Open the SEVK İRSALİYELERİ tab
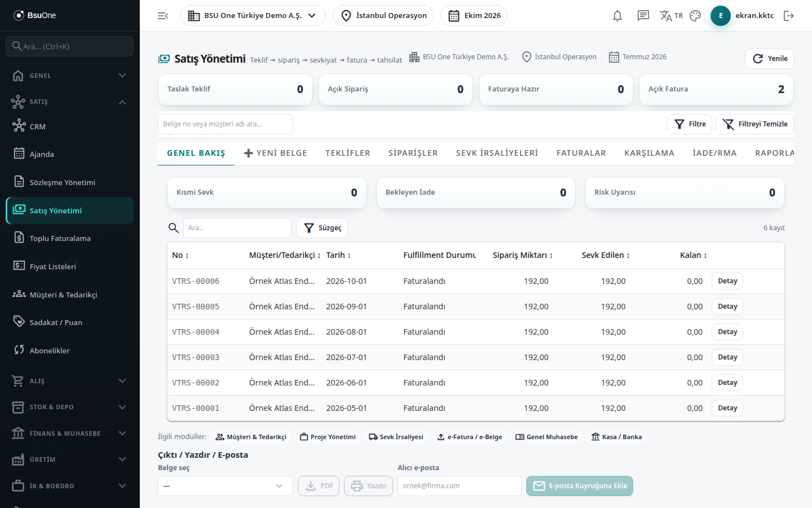The width and height of the screenshot is (812, 508). 497,153
